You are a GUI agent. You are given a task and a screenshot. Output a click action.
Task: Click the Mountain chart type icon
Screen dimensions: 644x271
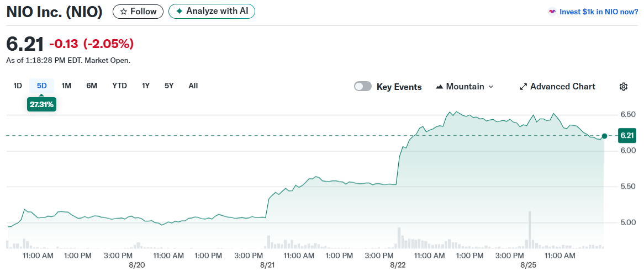coord(440,87)
